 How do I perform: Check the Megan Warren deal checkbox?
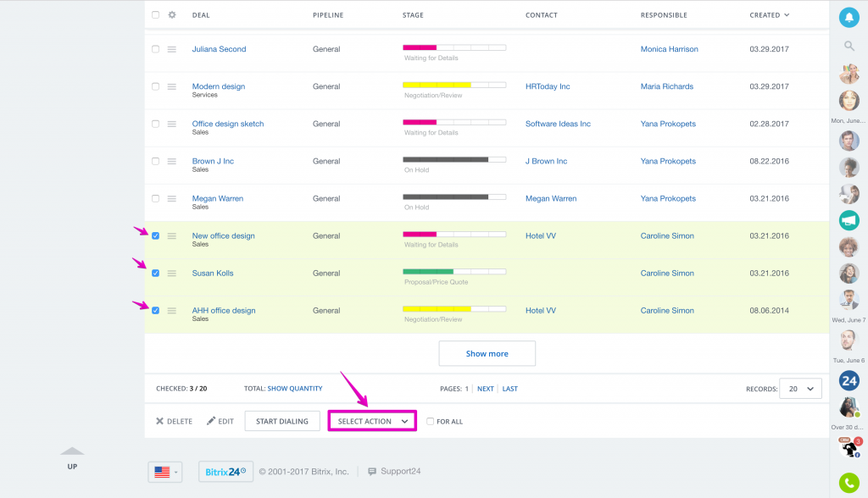[x=156, y=199]
